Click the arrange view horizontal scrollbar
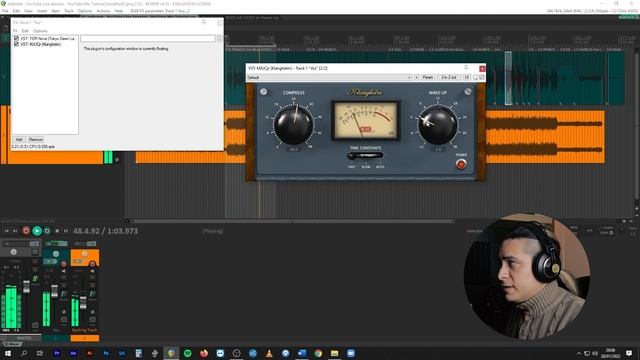The image size is (640, 360). click(292, 221)
